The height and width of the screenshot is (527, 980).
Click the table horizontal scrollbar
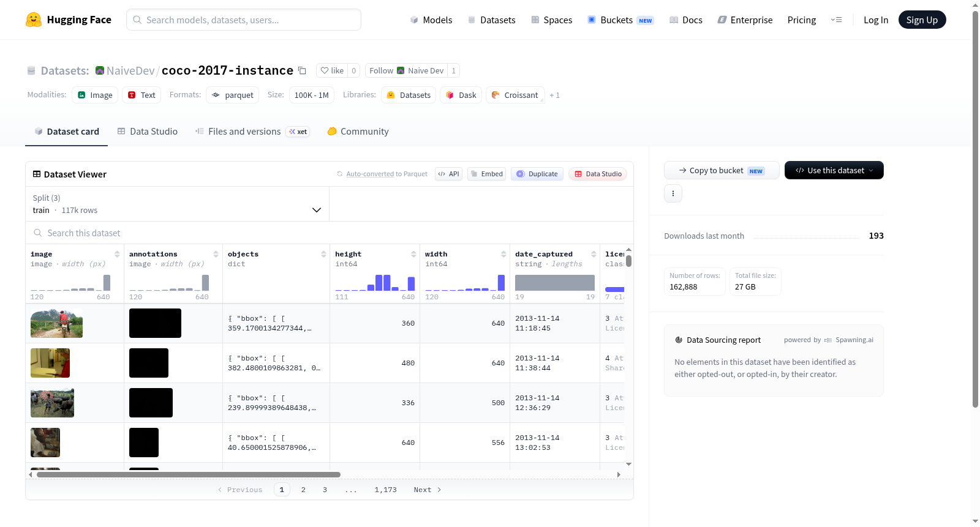[189, 474]
